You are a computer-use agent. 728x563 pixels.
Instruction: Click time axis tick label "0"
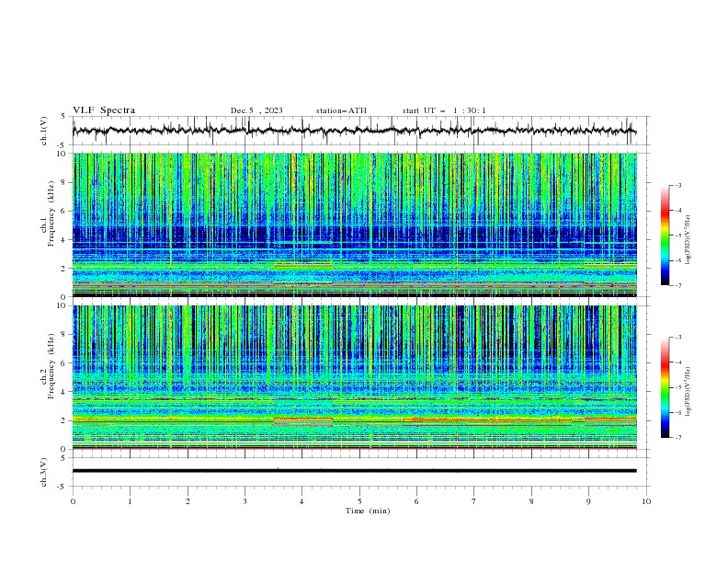pyautogui.click(x=73, y=501)
